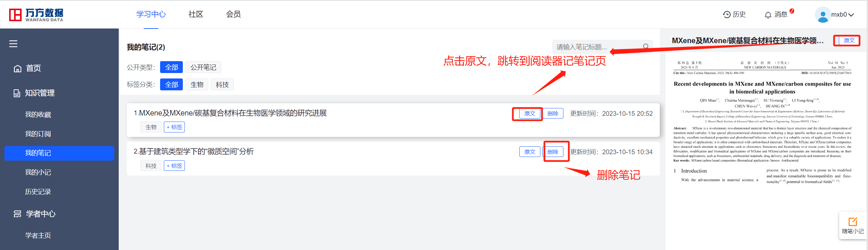868x250 pixels.
Task: Filter notes by 科技 tag
Action: tap(222, 85)
